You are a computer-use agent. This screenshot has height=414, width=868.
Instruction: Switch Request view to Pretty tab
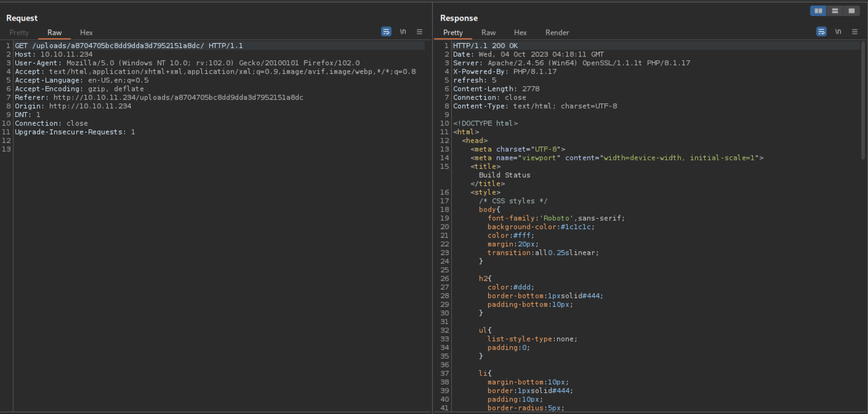19,33
